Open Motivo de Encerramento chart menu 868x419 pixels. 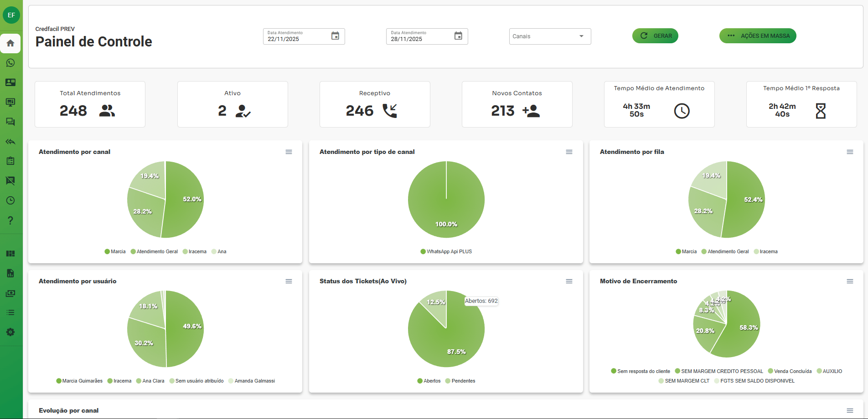(x=850, y=281)
